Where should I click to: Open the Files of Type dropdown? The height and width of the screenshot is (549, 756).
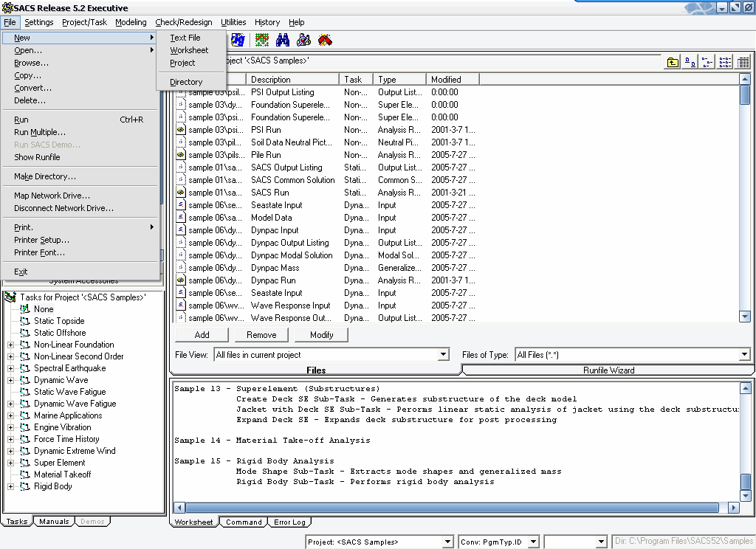click(x=744, y=355)
